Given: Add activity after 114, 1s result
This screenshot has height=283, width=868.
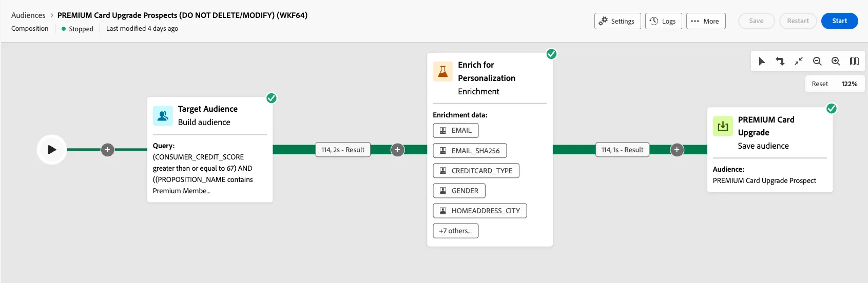Looking at the screenshot, I should tap(677, 150).
